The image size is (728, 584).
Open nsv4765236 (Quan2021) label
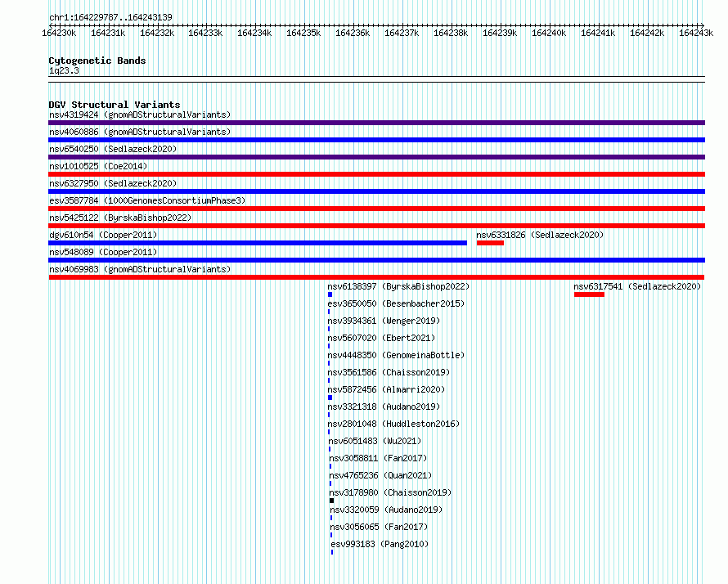(x=380, y=475)
